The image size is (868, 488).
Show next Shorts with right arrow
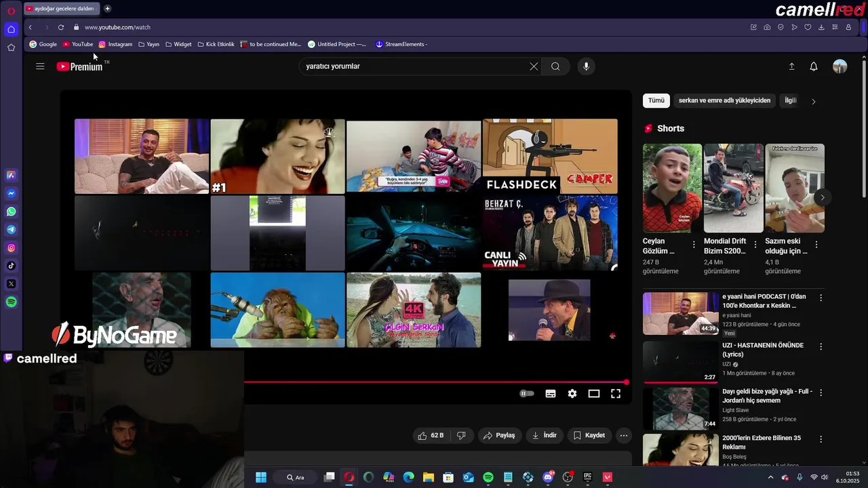tap(822, 198)
